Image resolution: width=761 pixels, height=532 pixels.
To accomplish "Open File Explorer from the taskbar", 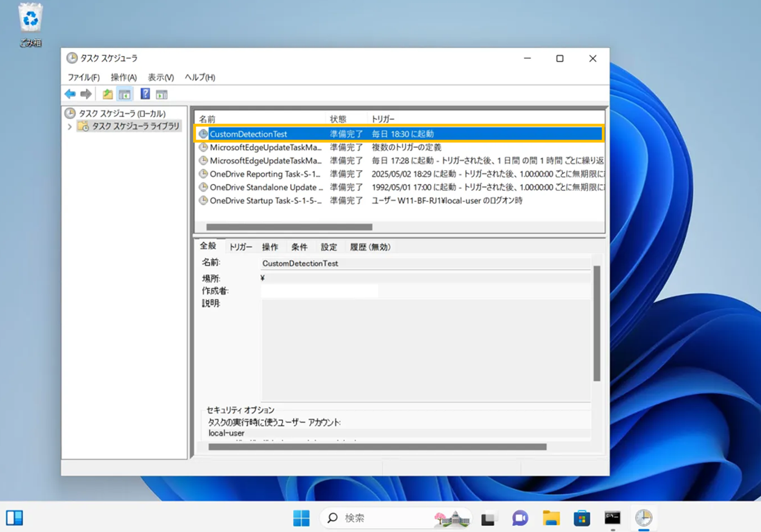I will coord(551,518).
